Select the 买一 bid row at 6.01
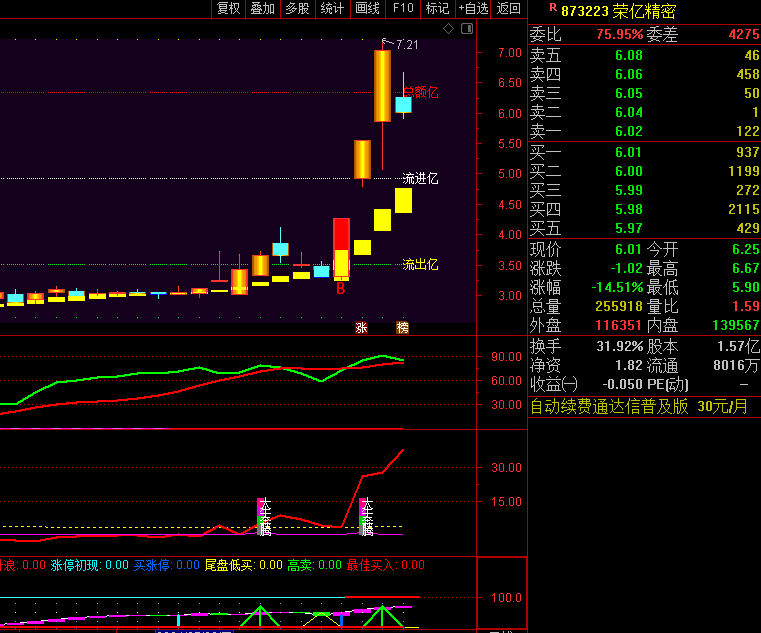 point(644,152)
